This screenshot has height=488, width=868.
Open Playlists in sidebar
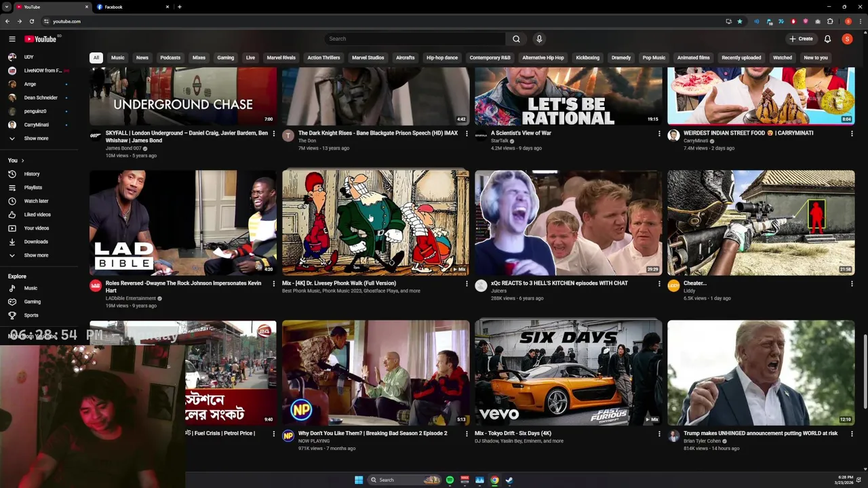33,188
